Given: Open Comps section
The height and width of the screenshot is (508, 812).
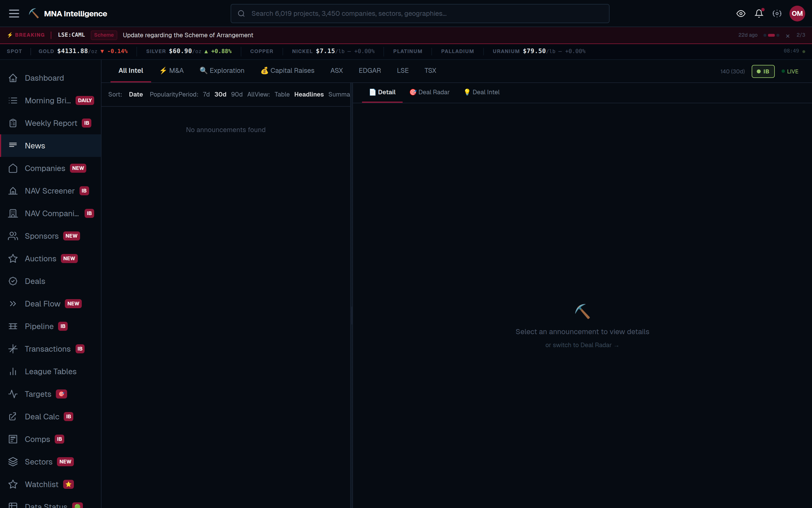Looking at the screenshot, I should point(51,439).
